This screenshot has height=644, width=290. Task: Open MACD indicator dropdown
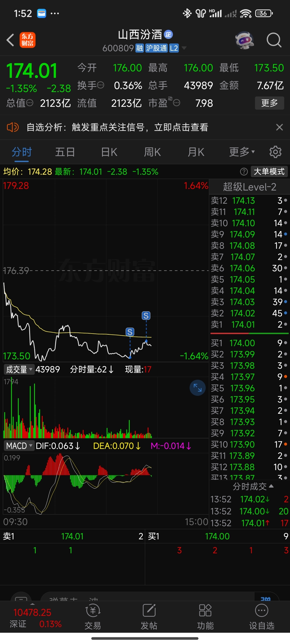(19, 446)
